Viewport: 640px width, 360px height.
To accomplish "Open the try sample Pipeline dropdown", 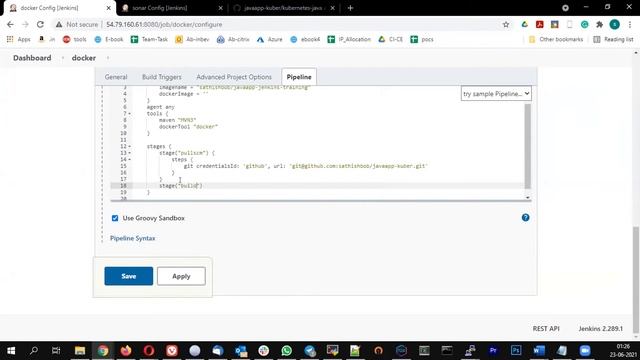I will coord(496,93).
